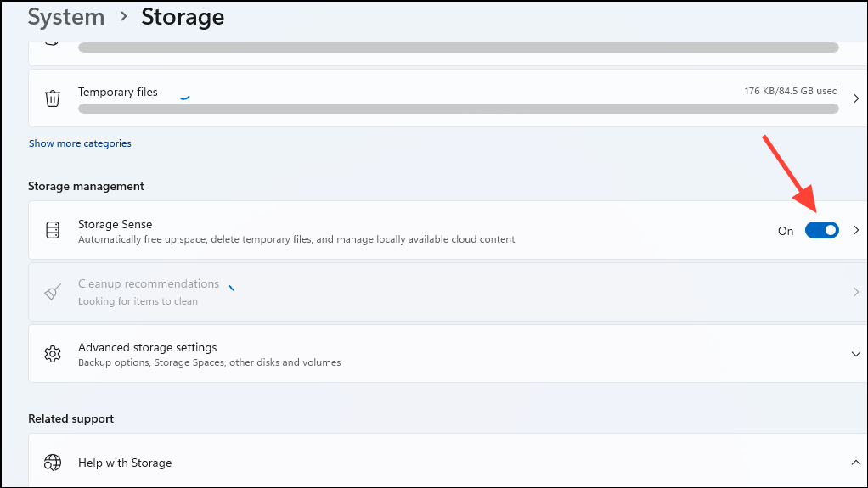
Task: Click the Storage Sense description text
Action: 296,239
